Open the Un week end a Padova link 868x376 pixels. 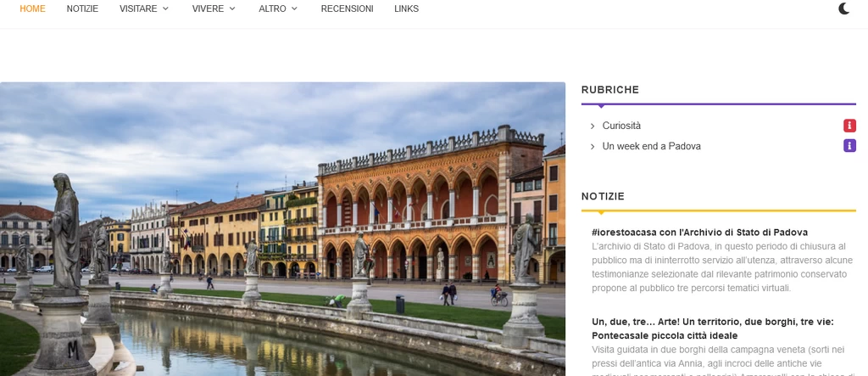[x=652, y=146]
